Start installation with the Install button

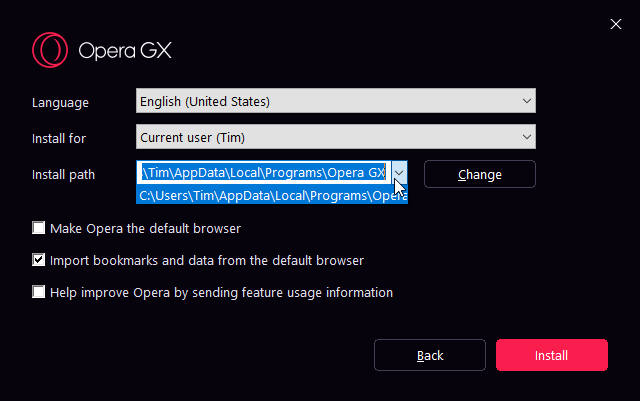(551, 355)
